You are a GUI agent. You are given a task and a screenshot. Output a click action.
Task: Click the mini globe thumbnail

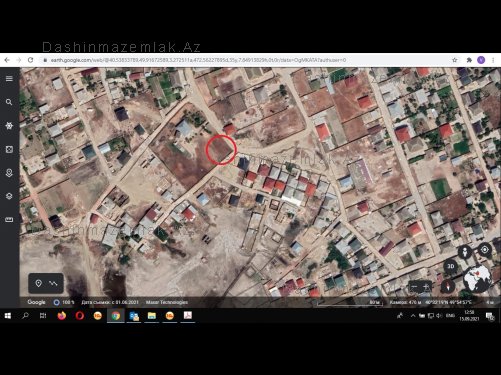[x=477, y=279]
